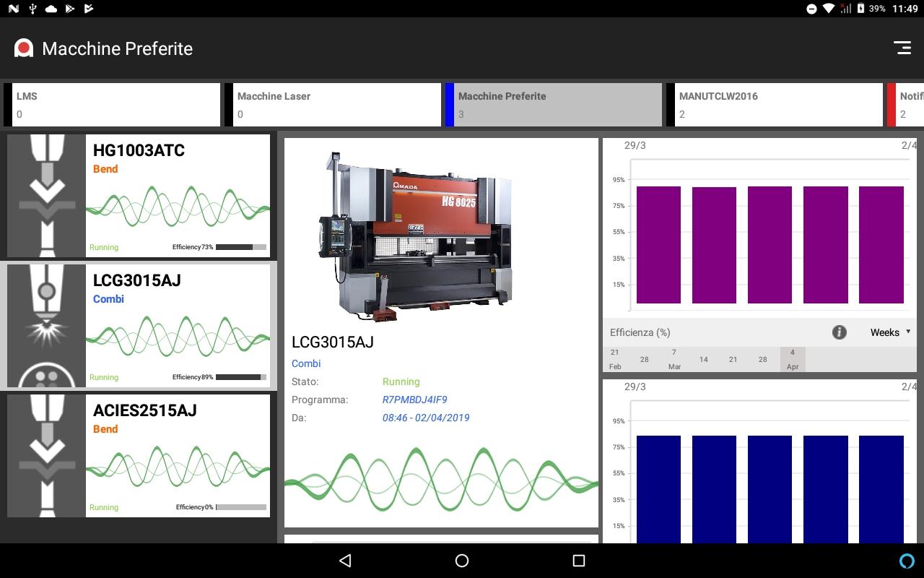
Task: Tap the Efficienza (%) label
Action: [x=640, y=332]
